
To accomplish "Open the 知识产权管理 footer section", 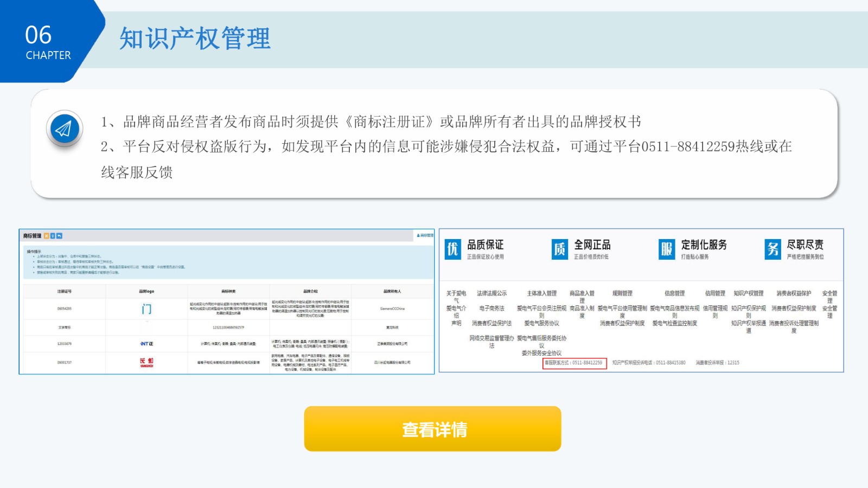I will click(748, 293).
